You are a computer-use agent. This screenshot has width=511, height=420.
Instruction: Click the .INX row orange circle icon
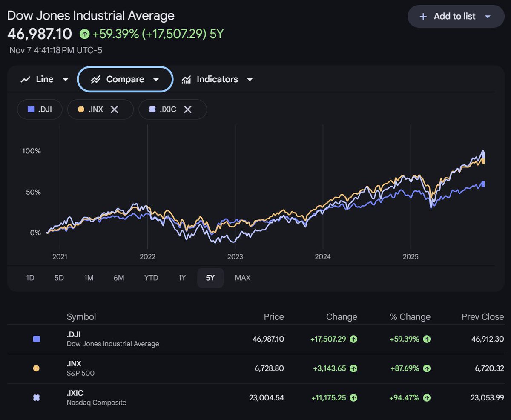click(x=36, y=368)
